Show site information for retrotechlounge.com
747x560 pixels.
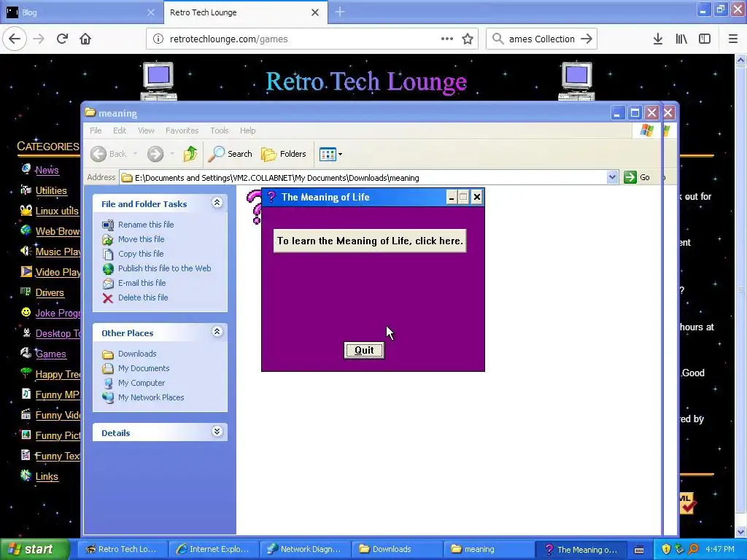coord(158,39)
